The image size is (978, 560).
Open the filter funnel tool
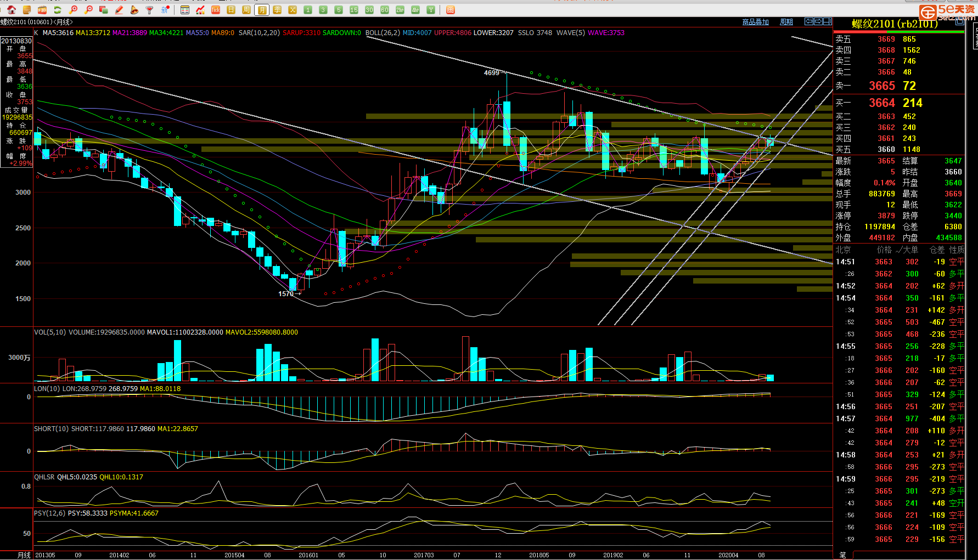[150, 10]
